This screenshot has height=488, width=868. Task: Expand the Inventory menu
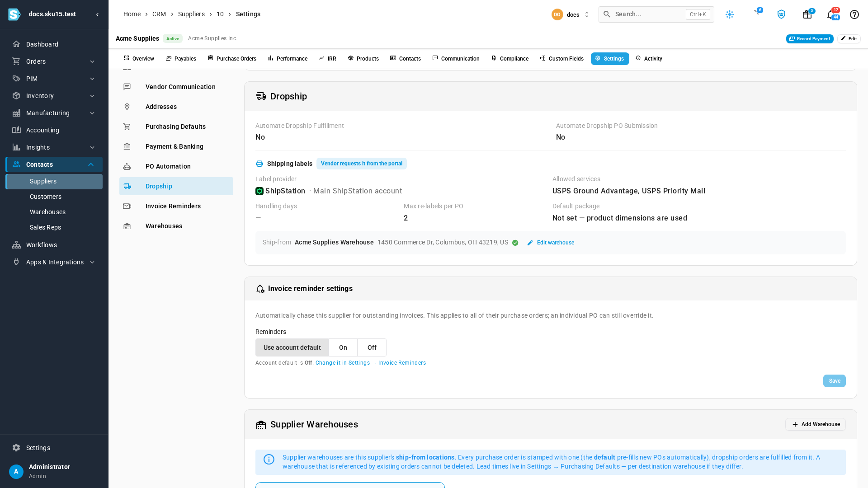[x=54, y=96]
